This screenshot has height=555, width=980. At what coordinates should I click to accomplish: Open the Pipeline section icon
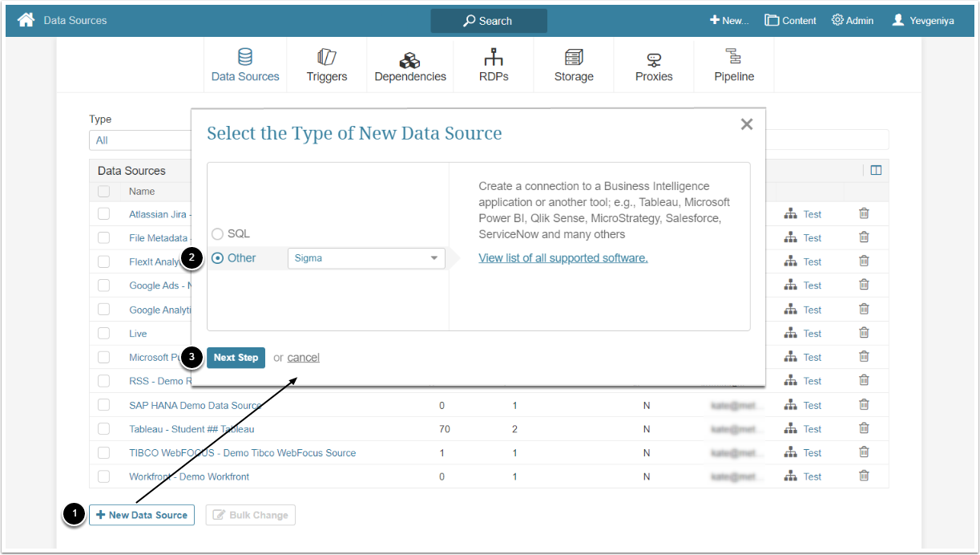(734, 58)
